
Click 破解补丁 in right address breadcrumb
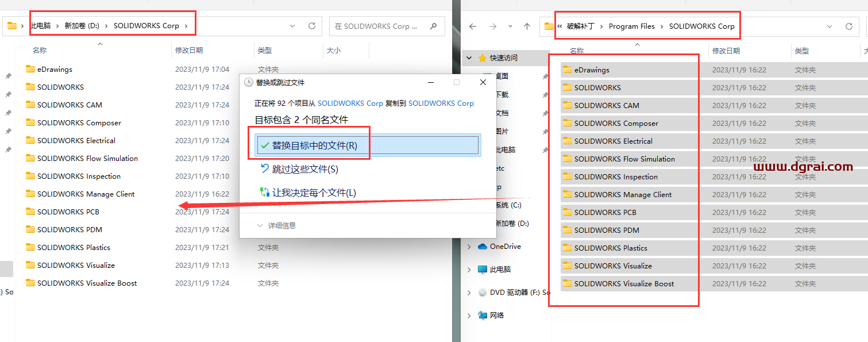[x=580, y=26]
